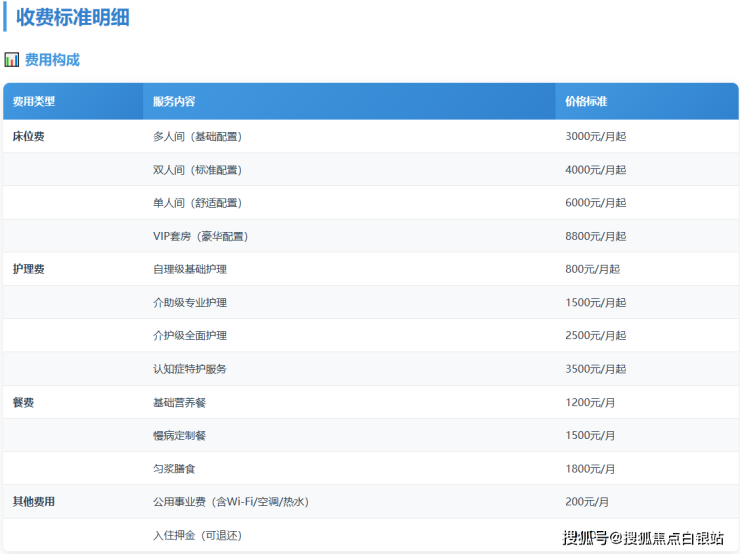Click the 多人间（基础配置）row
This screenshot has height=554, width=740.
click(x=197, y=136)
